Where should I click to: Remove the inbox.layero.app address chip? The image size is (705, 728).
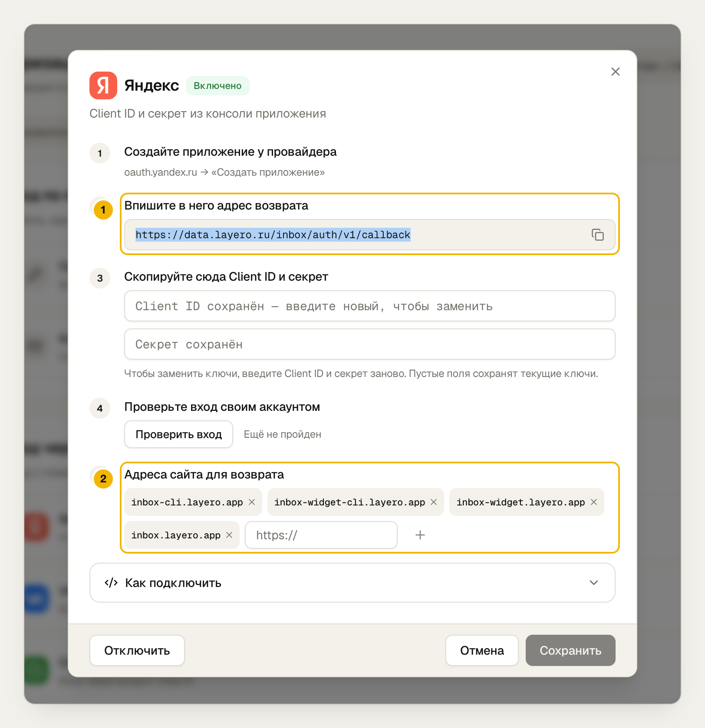tap(229, 535)
